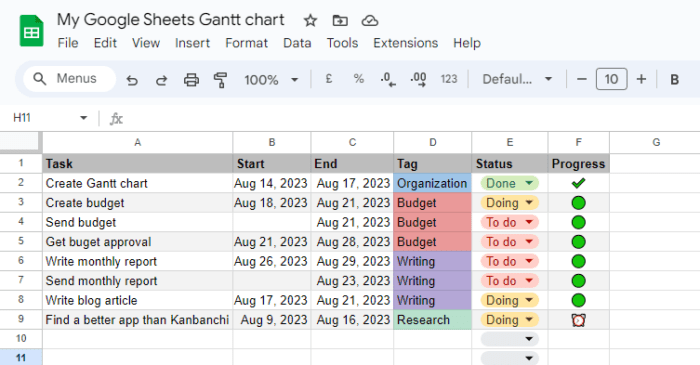Image resolution: width=700 pixels, height=365 pixels.
Task: Format as currency with pound icon
Action: [329, 79]
